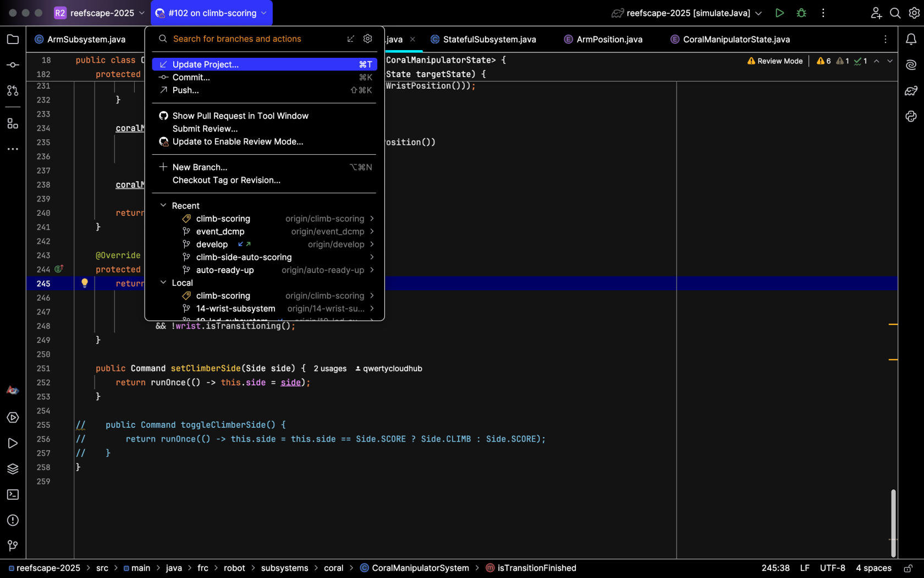Open the 6 warnings inspection indicator
924x578 pixels.
[824, 61]
